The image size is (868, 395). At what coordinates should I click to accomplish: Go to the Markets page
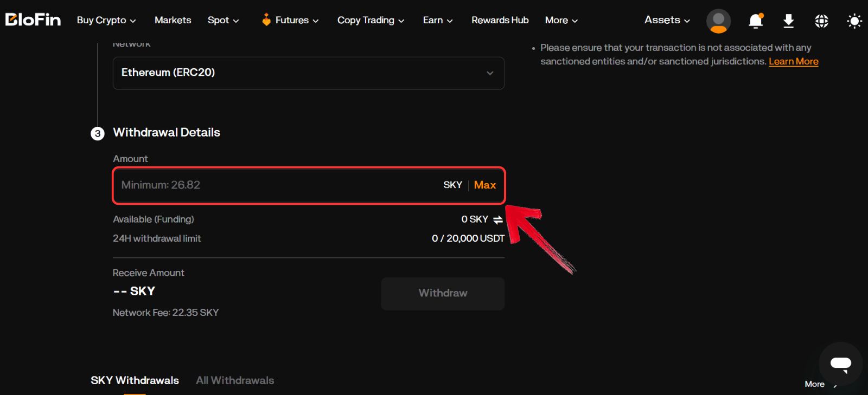(x=173, y=20)
